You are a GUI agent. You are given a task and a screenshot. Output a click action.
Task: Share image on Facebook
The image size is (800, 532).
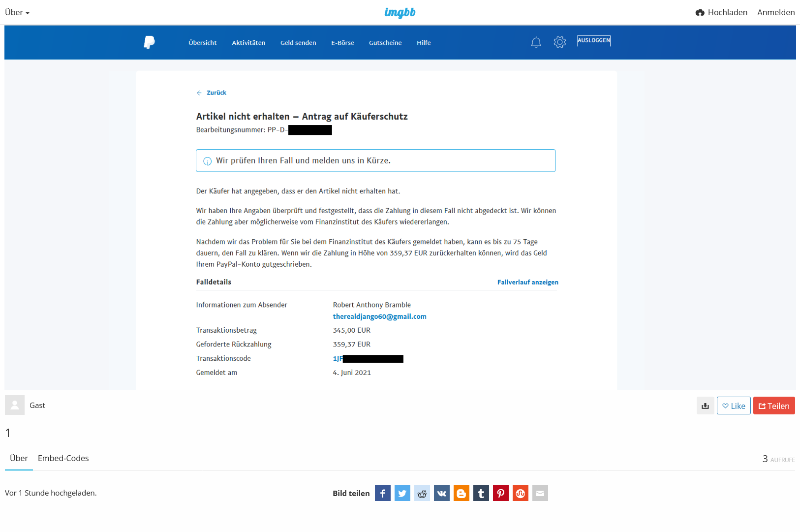[x=383, y=493]
